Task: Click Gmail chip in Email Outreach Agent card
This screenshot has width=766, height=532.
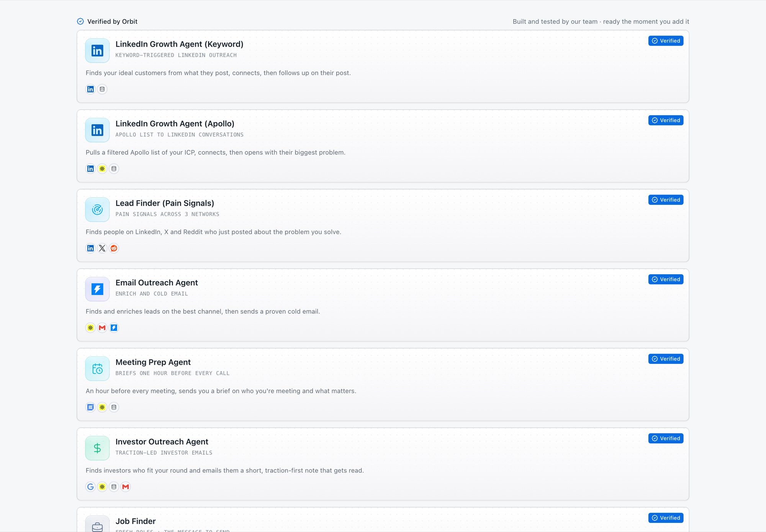Action: [x=102, y=328]
